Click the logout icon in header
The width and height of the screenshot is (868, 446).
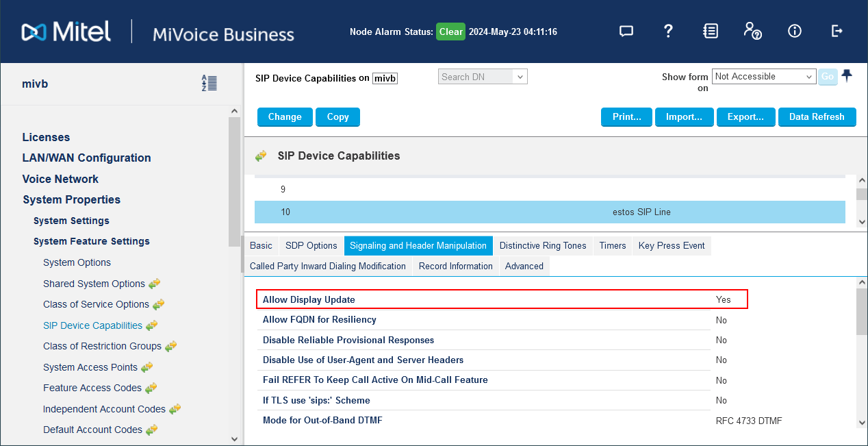click(x=837, y=32)
